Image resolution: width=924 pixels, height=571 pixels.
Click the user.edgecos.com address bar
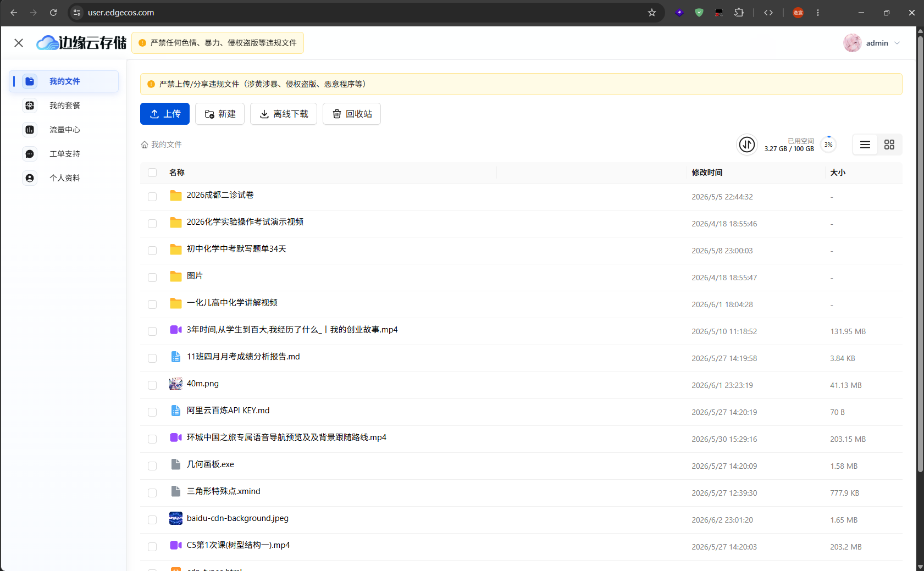[x=366, y=13]
